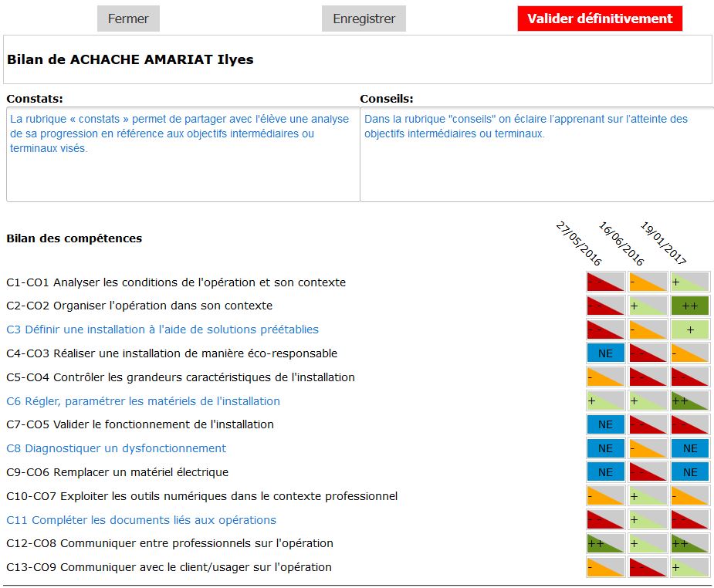Image resolution: width=714 pixels, height=588 pixels.
Task: Select the blue NE cell for C8 on 19/01/2017
Action: tap(690, 448)
